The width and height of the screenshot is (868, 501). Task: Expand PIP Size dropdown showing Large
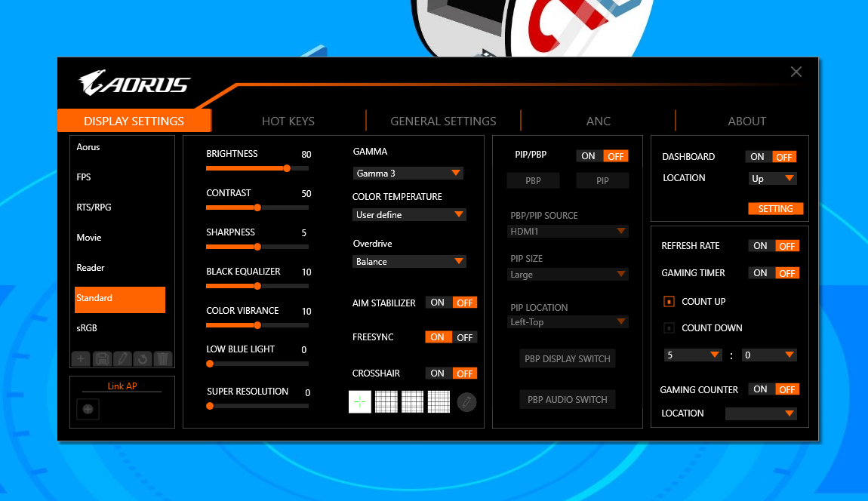tap(568, 275)
